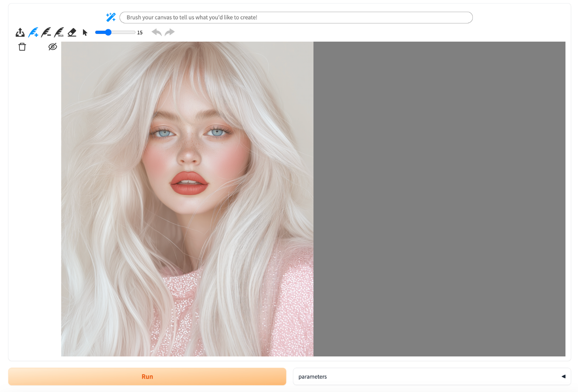
Task: Click the orange Run button
Action: [x=147, y=377]
